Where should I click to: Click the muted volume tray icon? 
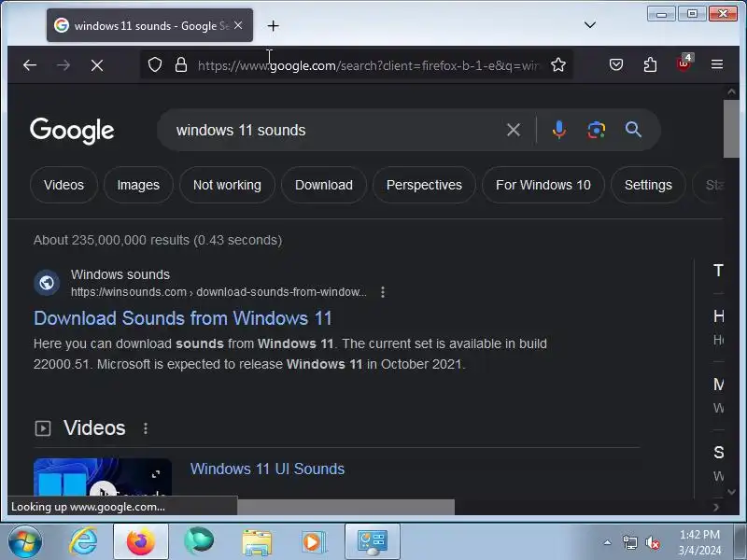tap(652, 542)
